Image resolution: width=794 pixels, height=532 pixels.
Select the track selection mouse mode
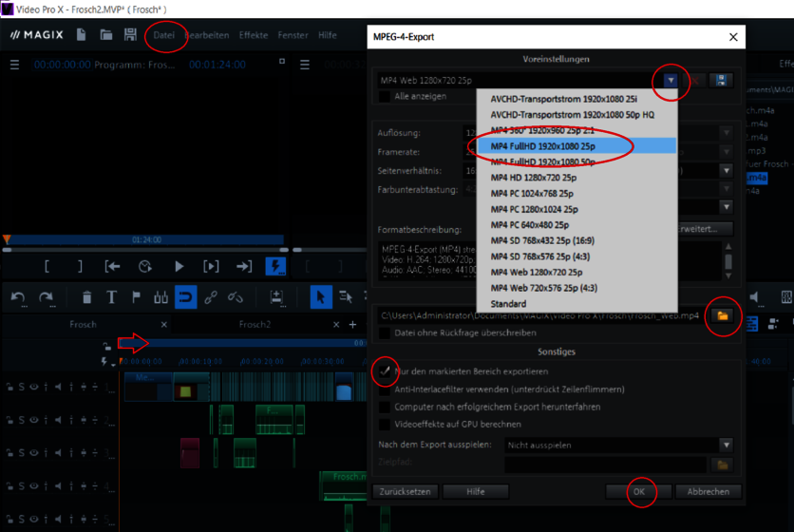pos(346,297)
